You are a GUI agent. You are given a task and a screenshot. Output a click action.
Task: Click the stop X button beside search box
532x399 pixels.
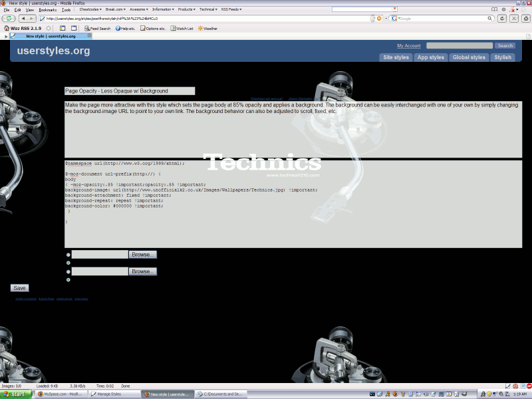click(x=514, y=19)
